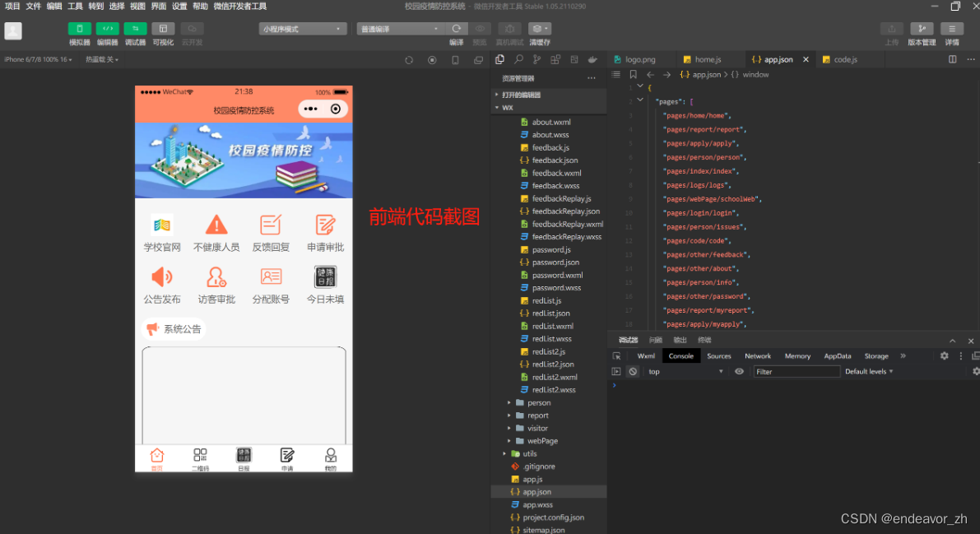Switch to the Wxml devtools tab
Screen dimensions: 980x534
646,355
